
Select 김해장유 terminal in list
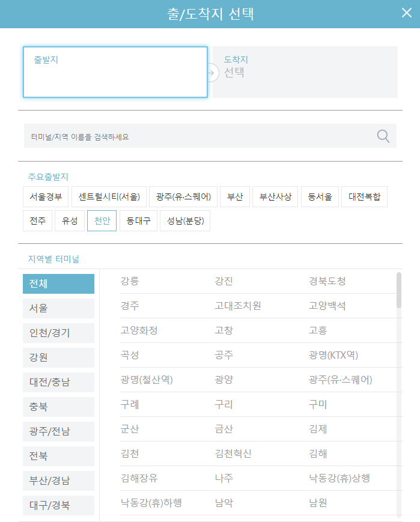pos(139,478)
